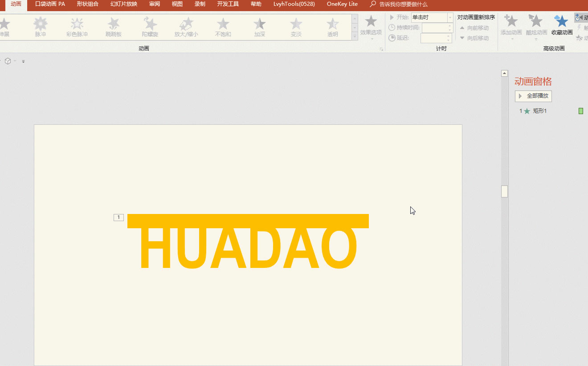Open the 动画 group dialog launcher
Screen dimensions: 588x366
pos(381,49)
